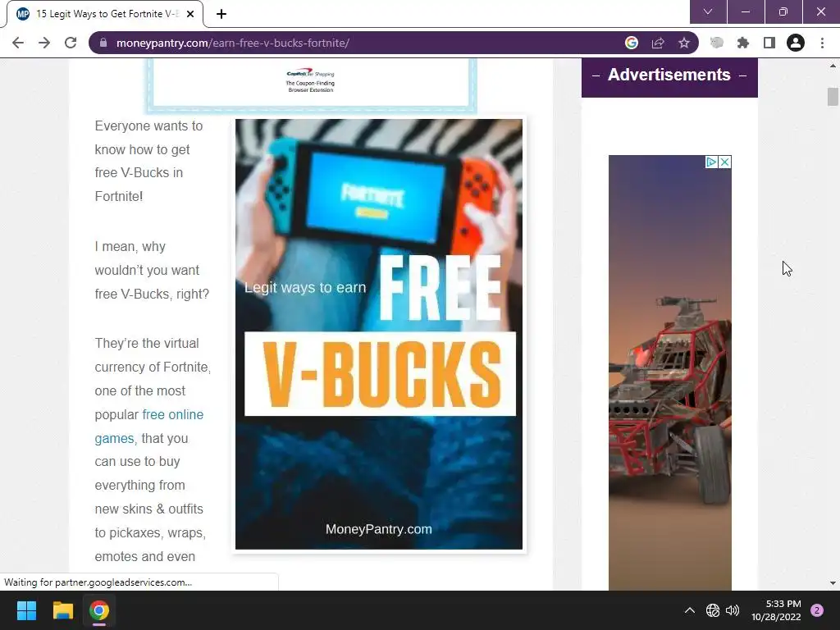Click the text 'new skins & outfits'

pos(149,509)
